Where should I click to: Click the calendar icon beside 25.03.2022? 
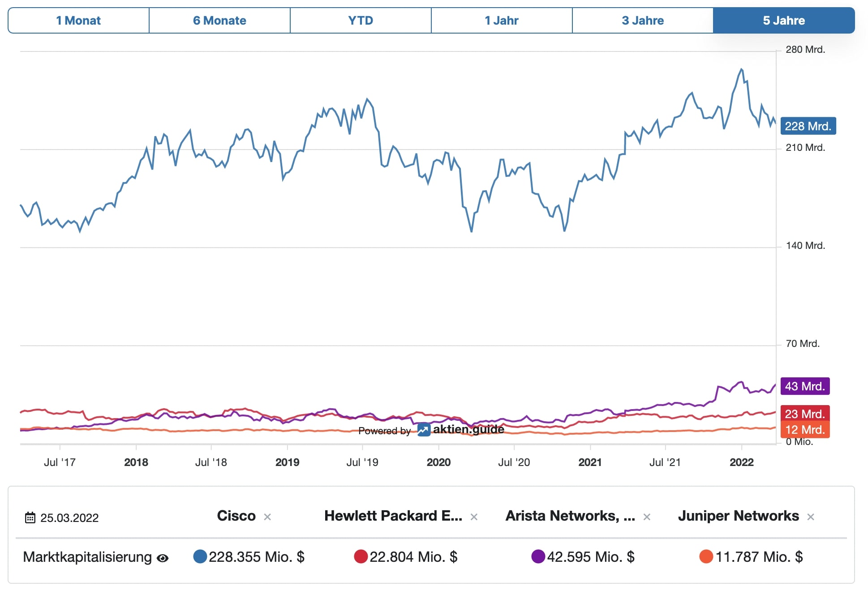[30, 517]
